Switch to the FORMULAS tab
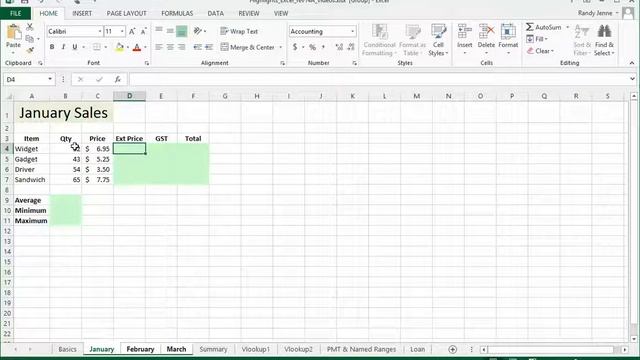Screen dimensions: 640x360 tap(177, 13)
